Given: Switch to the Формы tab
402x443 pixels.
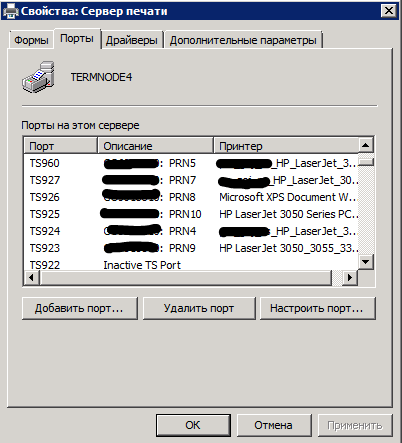Looking at the screenshot, I should tap(31, 40).
